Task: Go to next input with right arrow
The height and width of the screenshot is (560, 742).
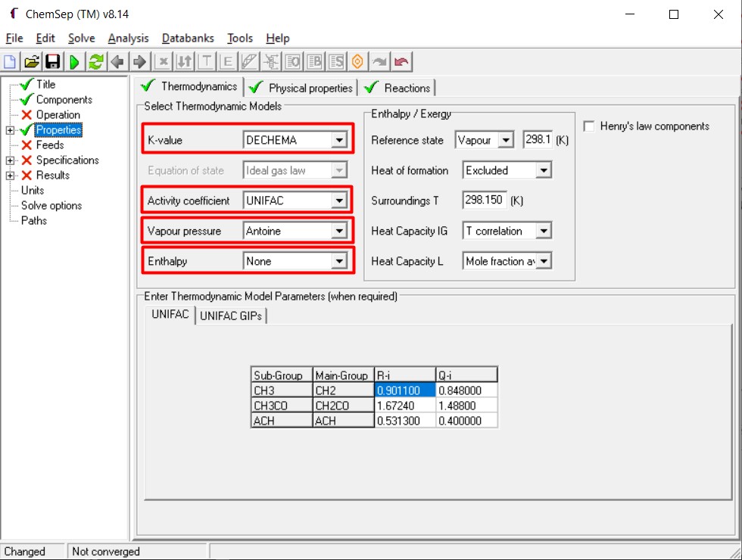Action: [x=139, y=62]
